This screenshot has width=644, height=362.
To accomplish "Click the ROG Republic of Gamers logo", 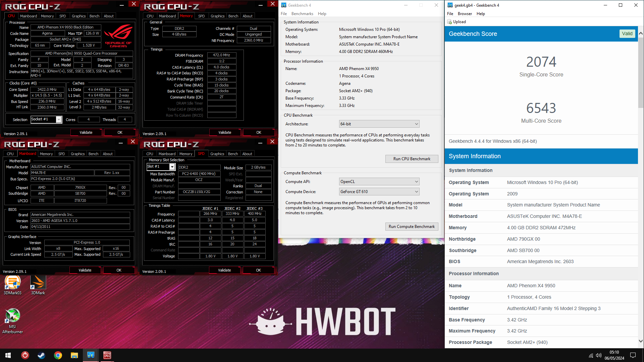I will pyautogui.click(x=118, y=36).
